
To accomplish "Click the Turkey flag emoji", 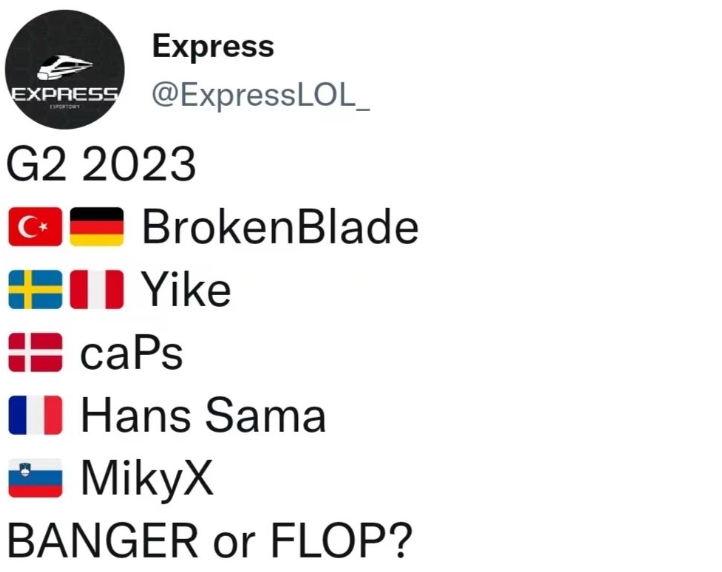I will [x=35, y=228].
